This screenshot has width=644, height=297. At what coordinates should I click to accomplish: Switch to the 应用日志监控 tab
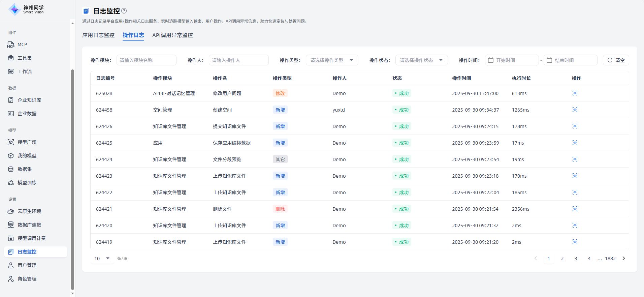98,35
